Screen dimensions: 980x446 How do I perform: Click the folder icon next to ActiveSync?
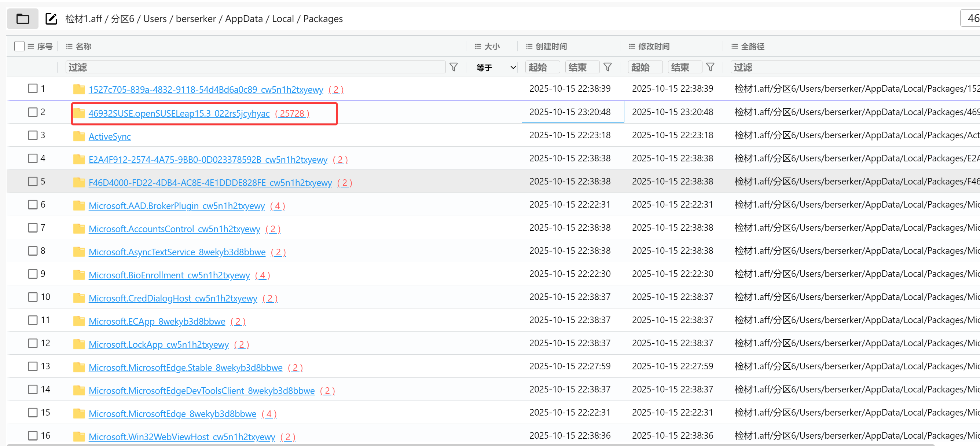click(x=79, y=136)
